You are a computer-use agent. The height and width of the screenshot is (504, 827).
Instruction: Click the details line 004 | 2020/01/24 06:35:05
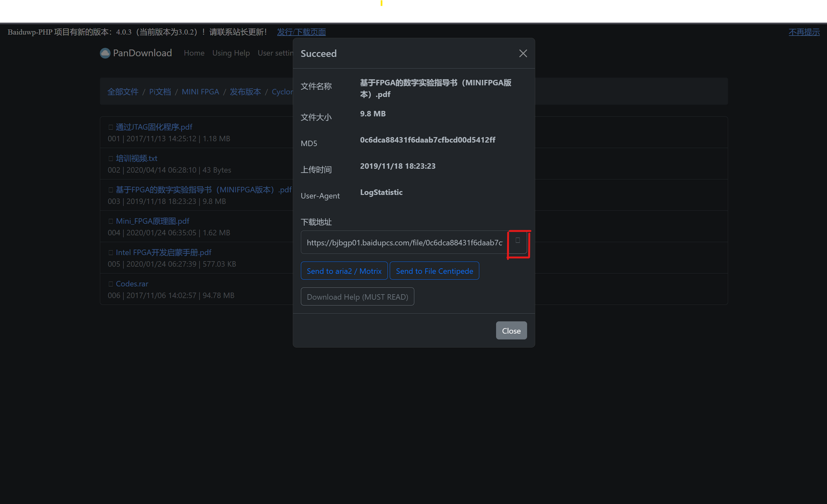pos(169,233)
